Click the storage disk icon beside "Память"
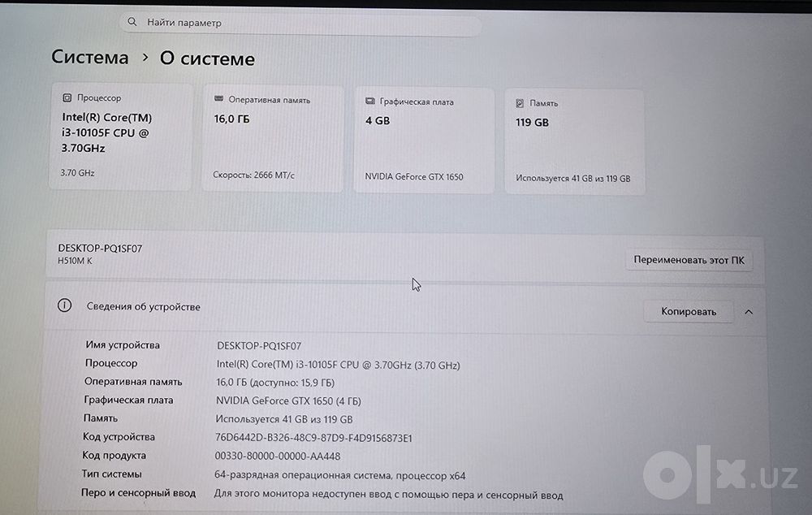Viewport: 812px width, 515px height. tap(520, 103)
